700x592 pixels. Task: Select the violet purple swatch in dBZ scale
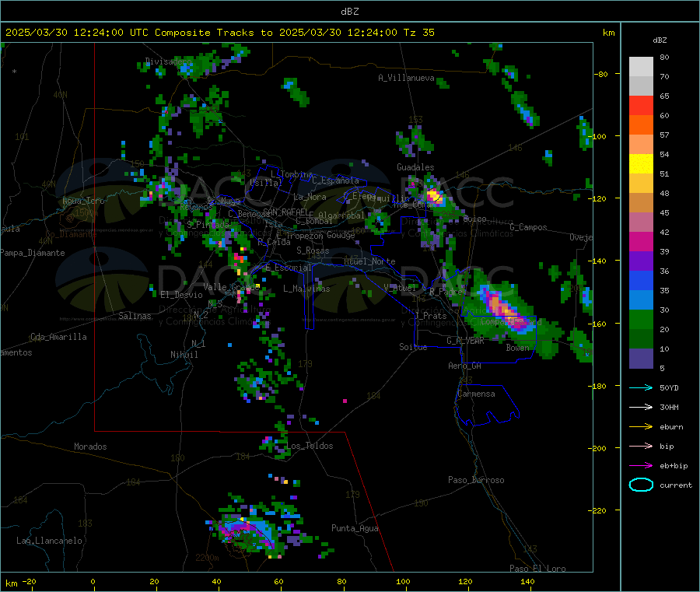coord(641,261)
